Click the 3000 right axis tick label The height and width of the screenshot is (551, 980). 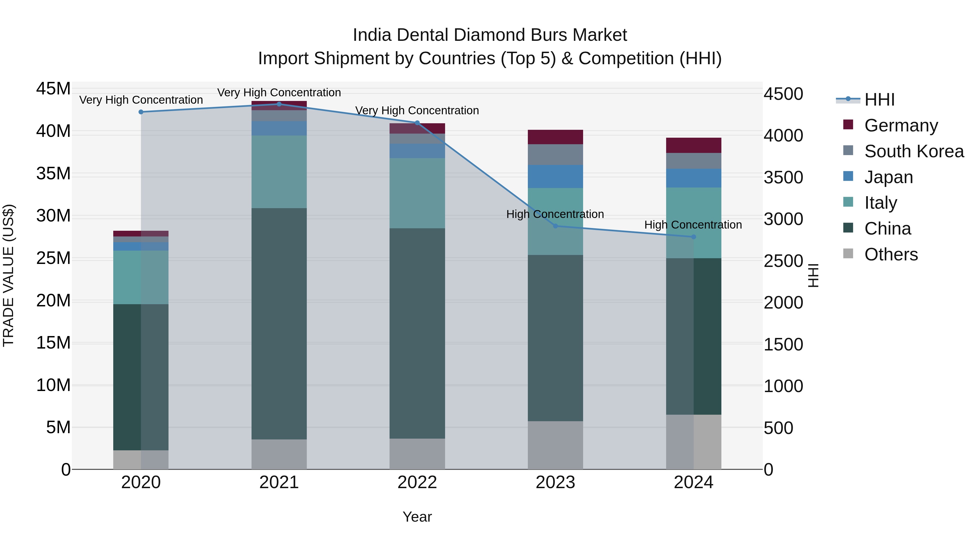click(784, 219)
